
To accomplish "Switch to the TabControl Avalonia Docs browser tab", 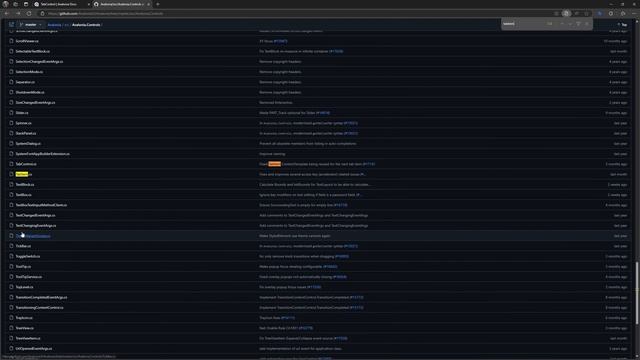I will click(61, 4).
